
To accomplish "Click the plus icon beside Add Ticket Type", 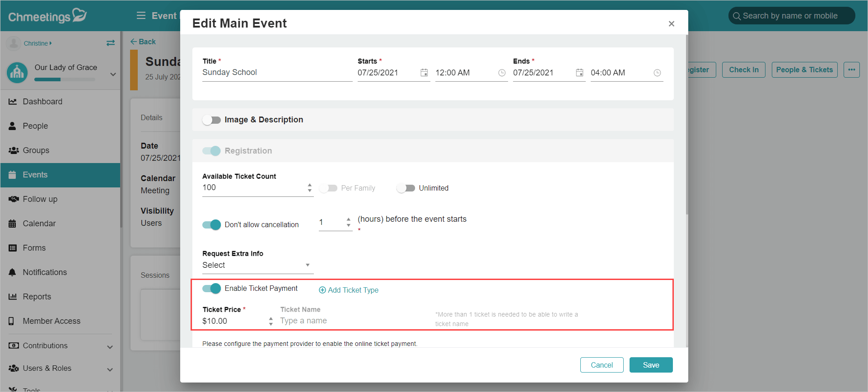I will pos(322,290).
